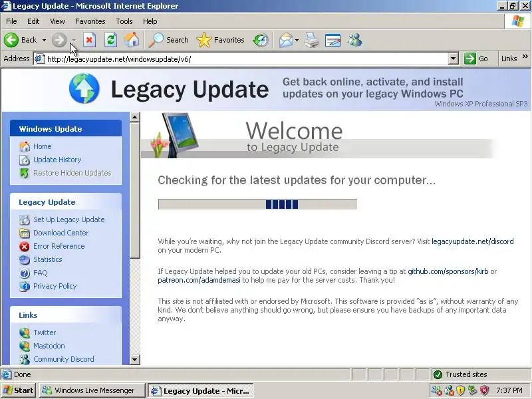Click the info icon beside Privacy Policy

click(25, 287)
